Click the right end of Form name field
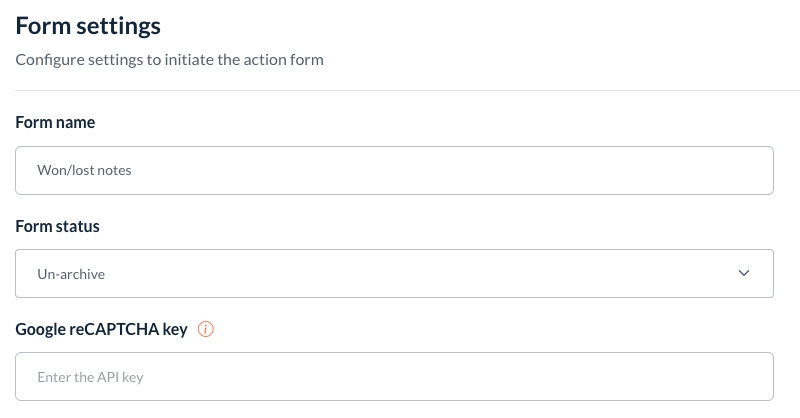This screenshot has height=418, width=800. pos(750,170)
